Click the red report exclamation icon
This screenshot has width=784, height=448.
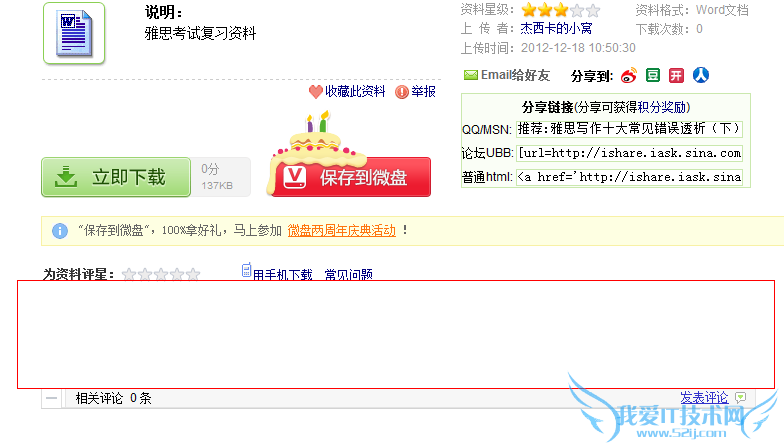(x=402, y=92)
